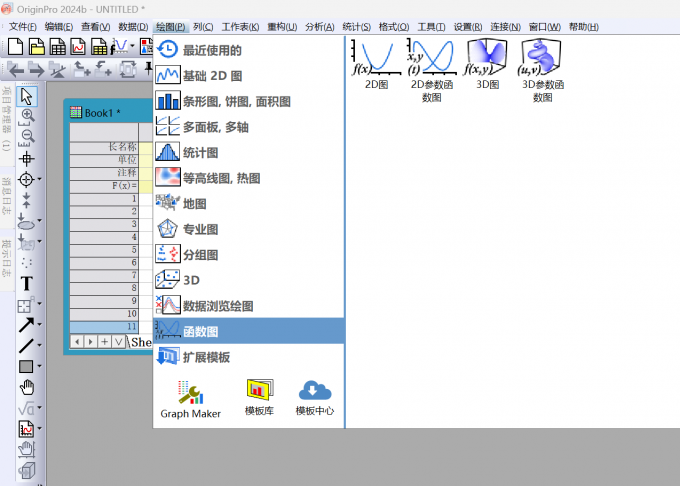Viewport: 680px width, 486px height.
Task: Expand the Arrow tool options arrow
Action: 39,325
